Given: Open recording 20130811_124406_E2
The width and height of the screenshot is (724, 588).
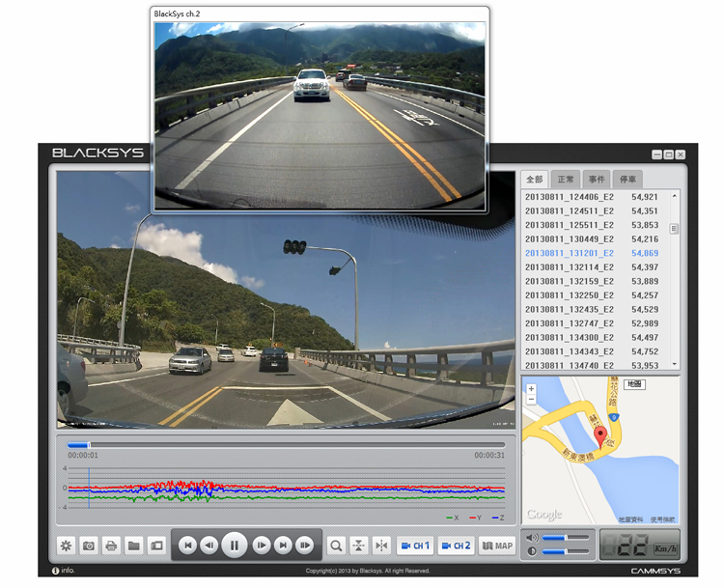Looking at the screenshot, I should point(569,197).
